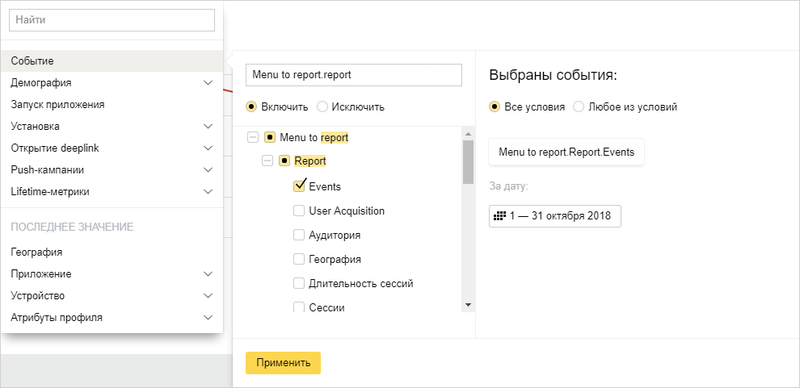Check the User Acquisition checkbox
This screenshot has height=388, width=800.
point(299,211)
